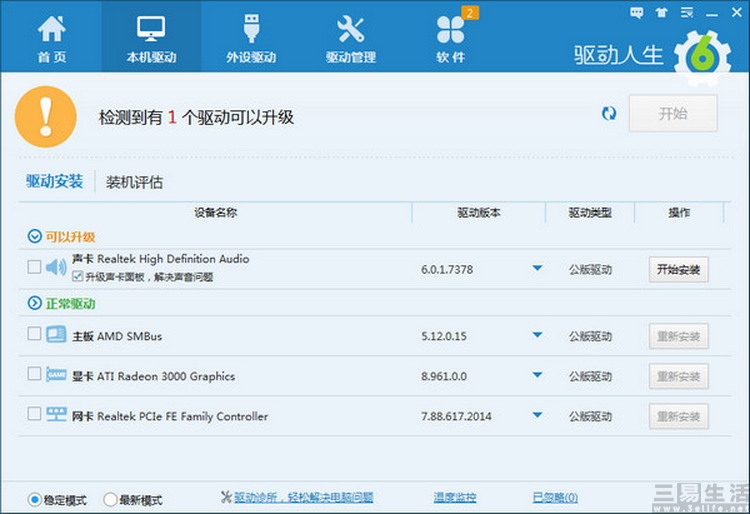Screen dimensions: 750x514
Task: Click 开始安装 button for sound card
Action: pos(679,269)
